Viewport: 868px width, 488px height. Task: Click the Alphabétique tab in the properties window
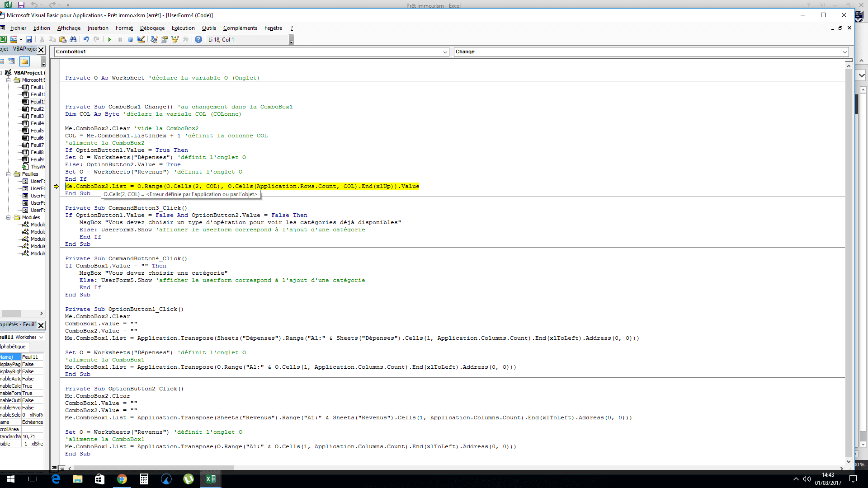14,347
